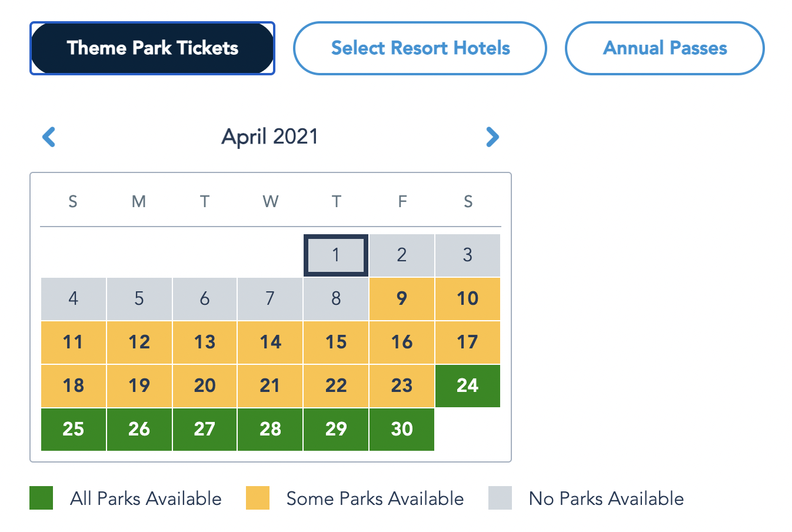
Task: Choose April 28 date cell
Action: click(270, 430)
